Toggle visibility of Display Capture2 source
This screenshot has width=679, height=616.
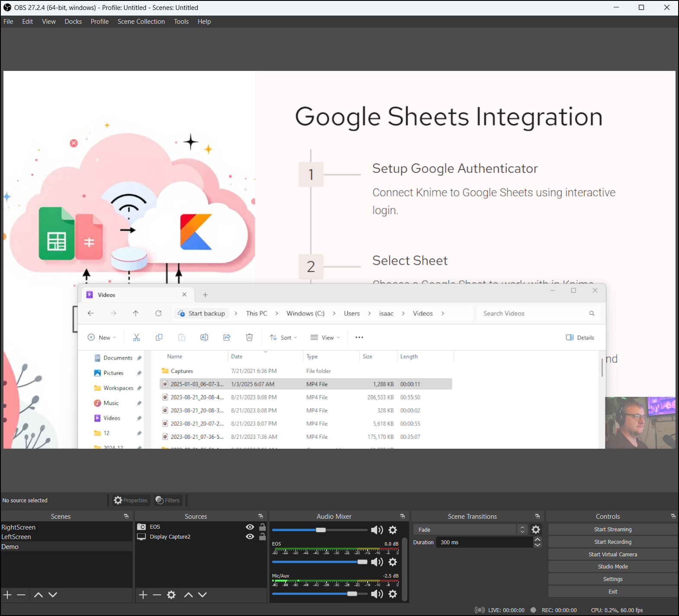tap(250, 536)
